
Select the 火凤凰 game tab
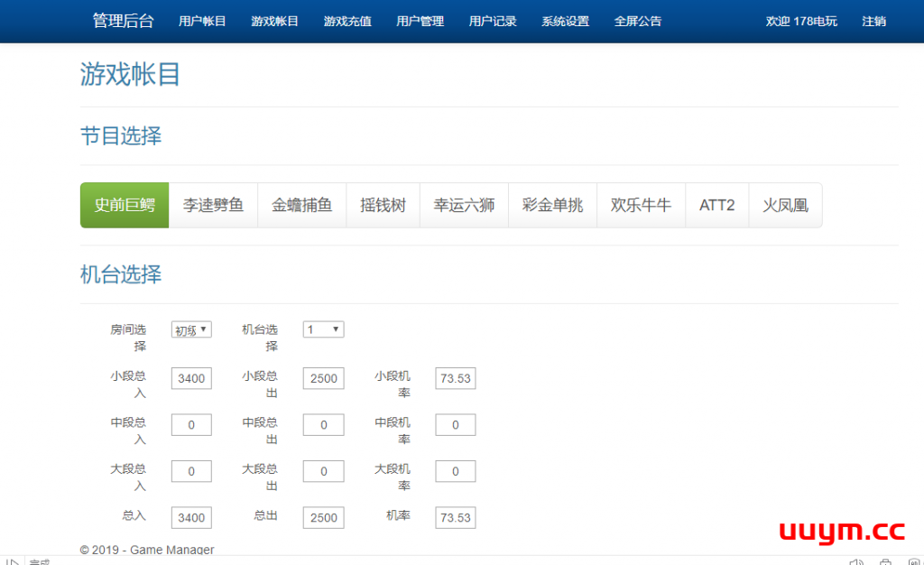[785, 205]
